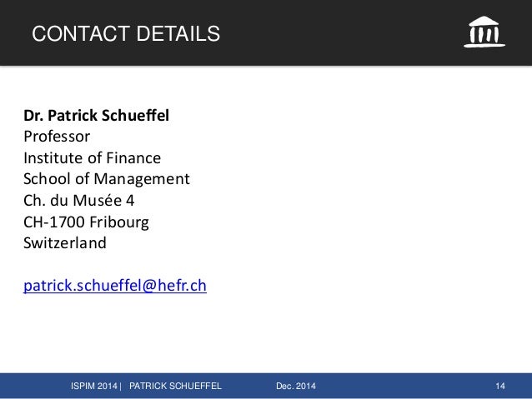This screenshot has height=399, width=532.
Task: Click the Institute of Finance line
Action: coord(92,158)
